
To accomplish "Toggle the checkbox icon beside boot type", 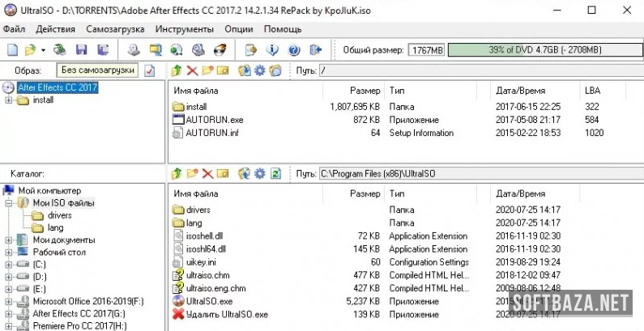I will (149, 71).
